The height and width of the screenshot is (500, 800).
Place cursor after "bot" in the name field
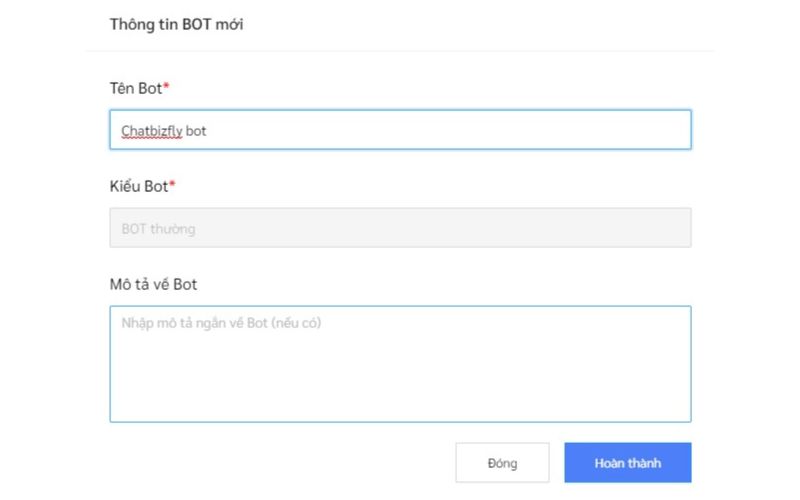pyautogui.click(x=208, y=131)
